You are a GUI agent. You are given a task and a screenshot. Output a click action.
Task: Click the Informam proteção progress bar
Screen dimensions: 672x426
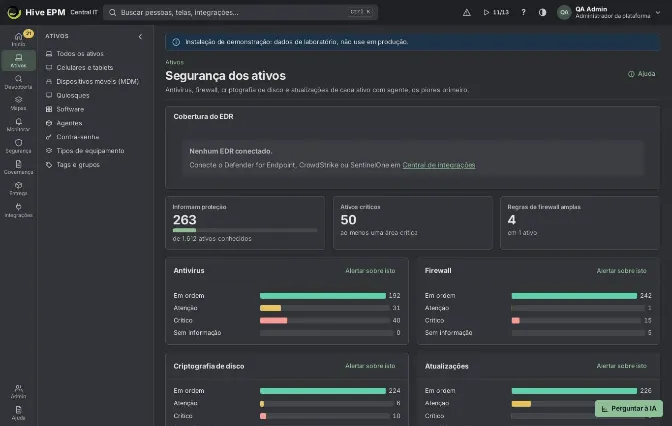click(x=245, y=230)
